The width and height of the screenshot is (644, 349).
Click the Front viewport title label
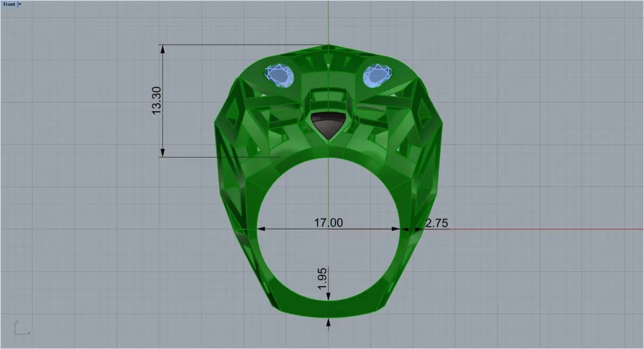(9, 4)
